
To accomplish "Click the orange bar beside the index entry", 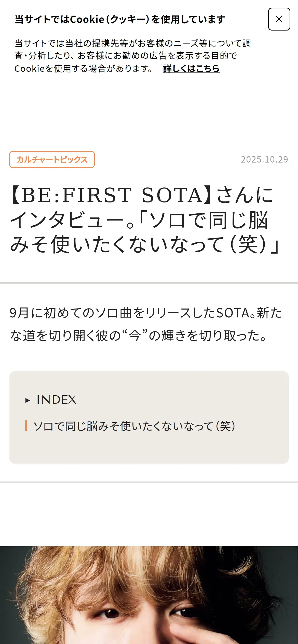I will [x=26, y=426].
